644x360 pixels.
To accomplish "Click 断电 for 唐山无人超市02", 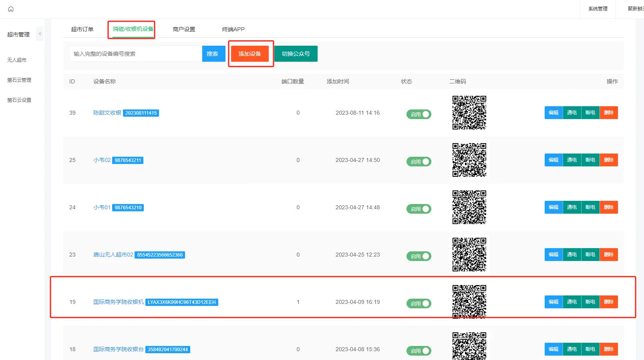I will [x=590, y=255].
